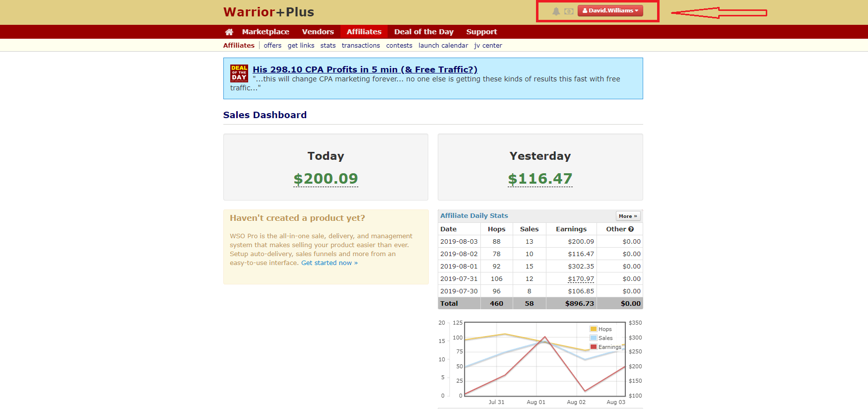Open the Deal of the Day badge icon
The image size is (868, 409).
(239, 73)
